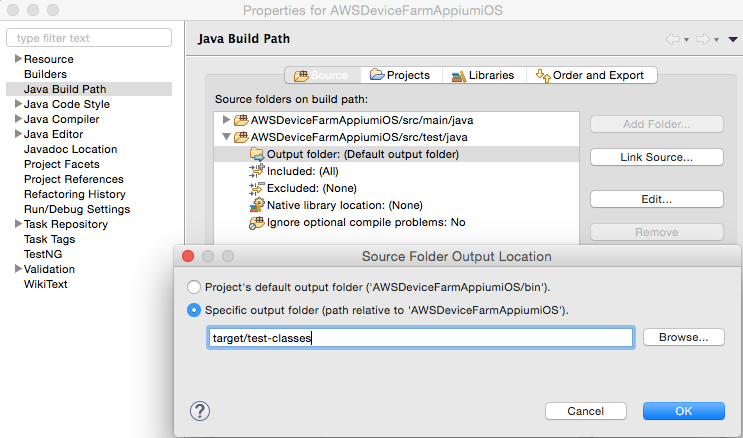
Task: Open the forward history dropdown arrow
Action: [716, 40]
